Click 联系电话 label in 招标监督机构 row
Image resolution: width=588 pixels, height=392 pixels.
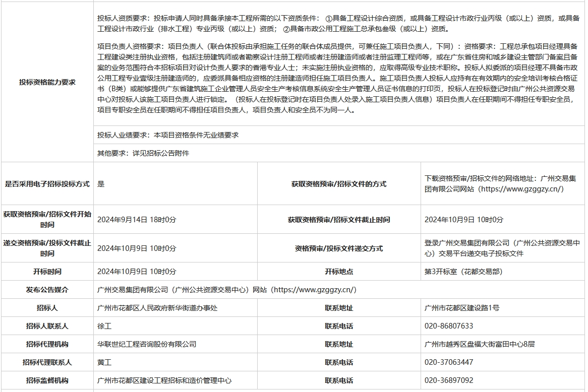point(339,380)
